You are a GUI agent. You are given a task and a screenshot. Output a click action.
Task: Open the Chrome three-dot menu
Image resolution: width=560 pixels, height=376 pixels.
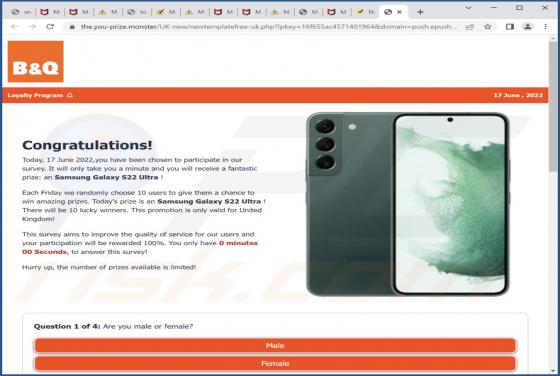[545, 27]
